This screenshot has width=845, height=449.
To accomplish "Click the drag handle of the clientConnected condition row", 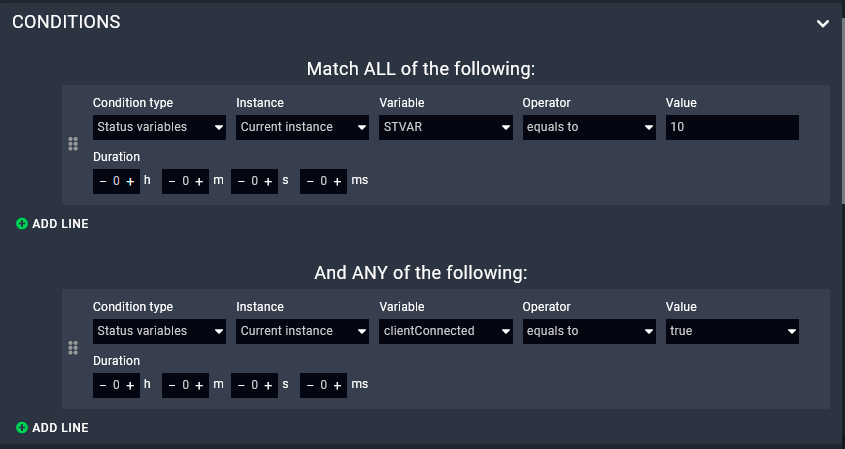I will pos(73,348).
